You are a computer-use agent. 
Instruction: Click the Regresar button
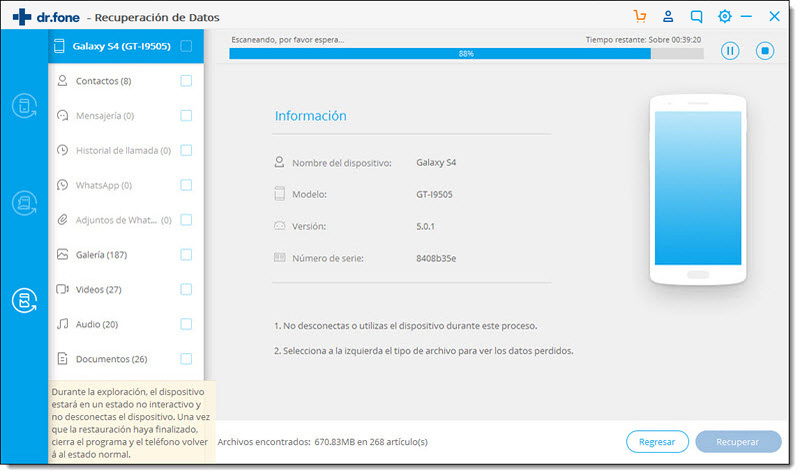(x=657, y=442)
